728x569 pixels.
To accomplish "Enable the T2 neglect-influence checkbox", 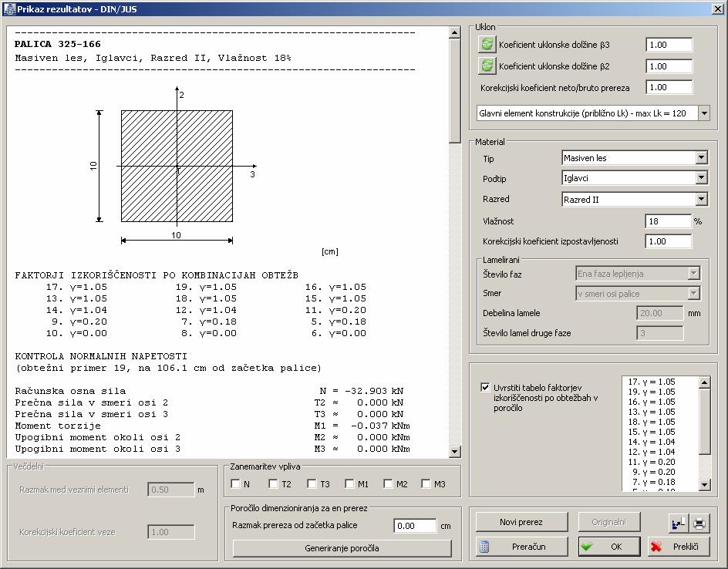I will (x=273, y=483).
